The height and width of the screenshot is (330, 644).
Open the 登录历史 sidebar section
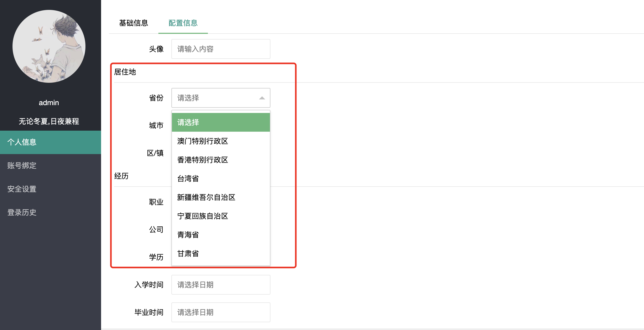tap(22, 212)
